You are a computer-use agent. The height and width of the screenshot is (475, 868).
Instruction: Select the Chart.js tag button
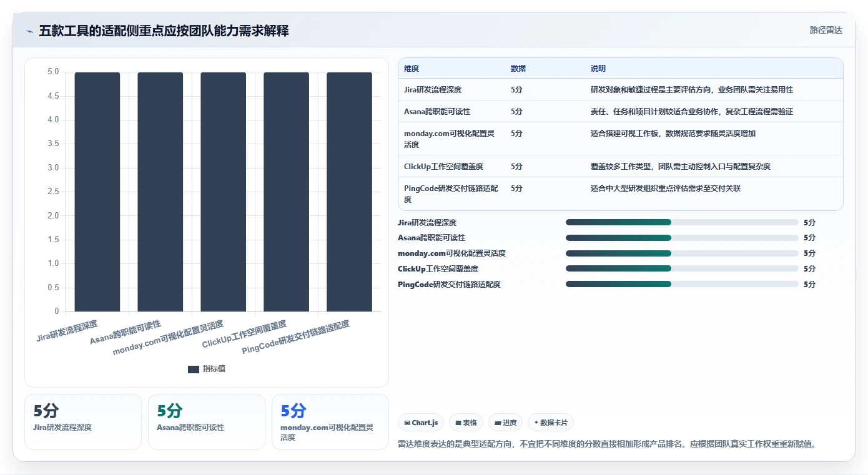pyautogui.click(x=421, y=423)
